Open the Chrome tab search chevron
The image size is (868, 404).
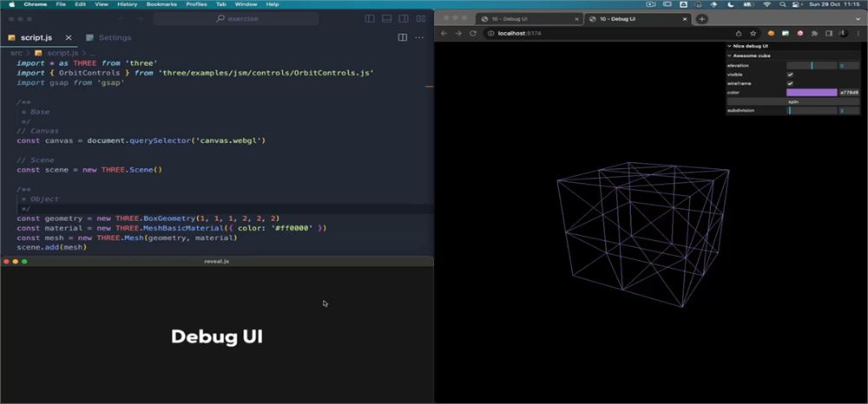click(x=858, y=19)
